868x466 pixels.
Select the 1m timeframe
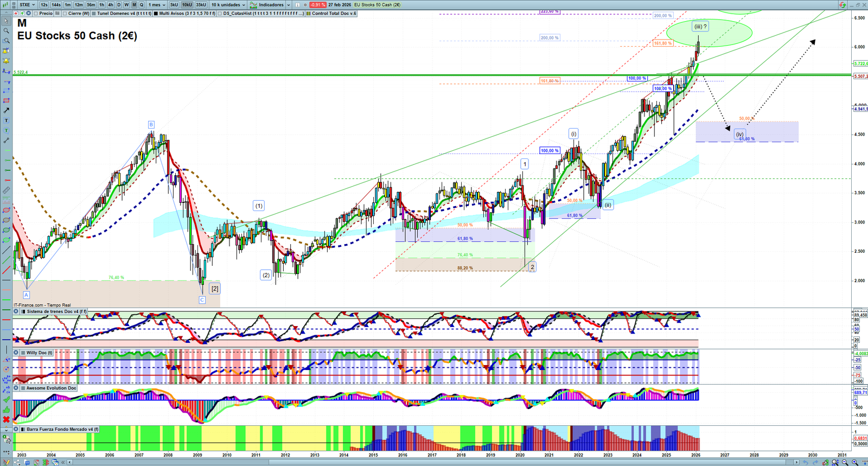(x=68, y=5)
